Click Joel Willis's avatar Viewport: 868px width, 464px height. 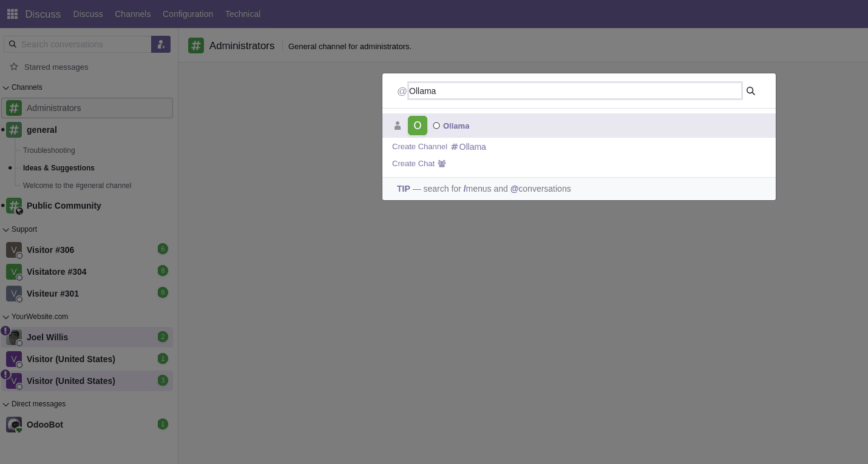pyautogui.click(x=13, y=337)
